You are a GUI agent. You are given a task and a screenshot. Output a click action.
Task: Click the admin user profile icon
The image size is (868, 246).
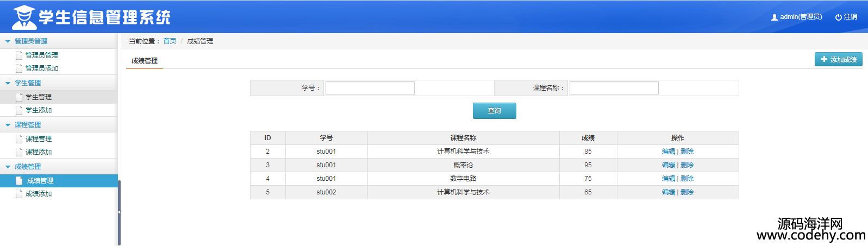[774, 17]
